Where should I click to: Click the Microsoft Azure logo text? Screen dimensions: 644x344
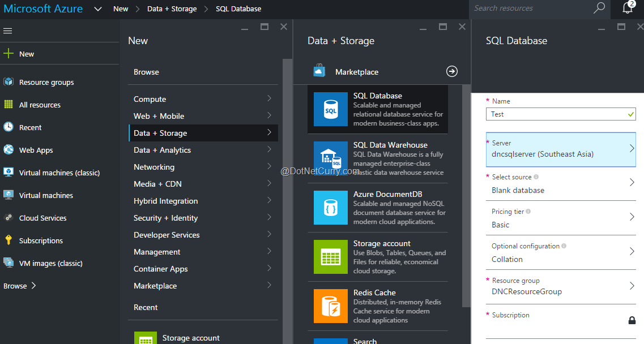[x=43, y=8]
